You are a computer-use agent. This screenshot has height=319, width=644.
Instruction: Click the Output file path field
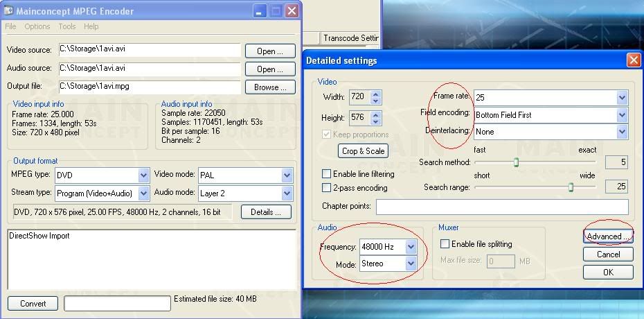click(x=150, y=87)
